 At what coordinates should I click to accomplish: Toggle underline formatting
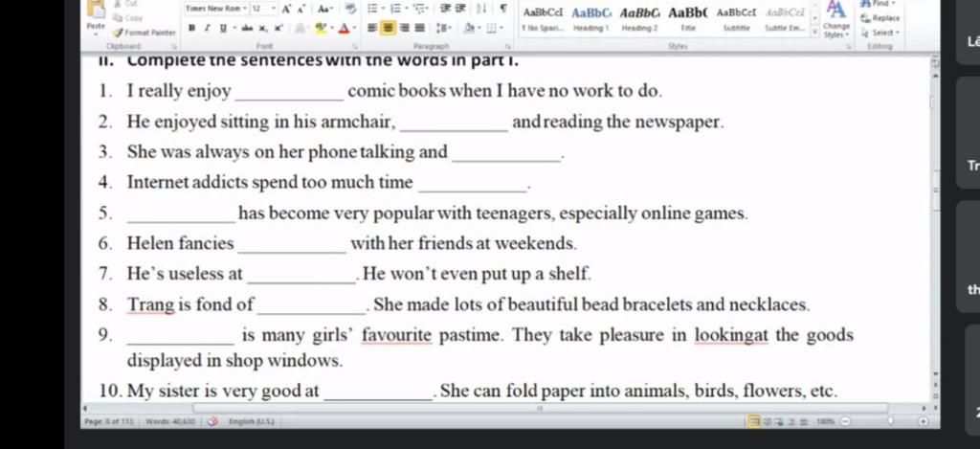[223, 28]
